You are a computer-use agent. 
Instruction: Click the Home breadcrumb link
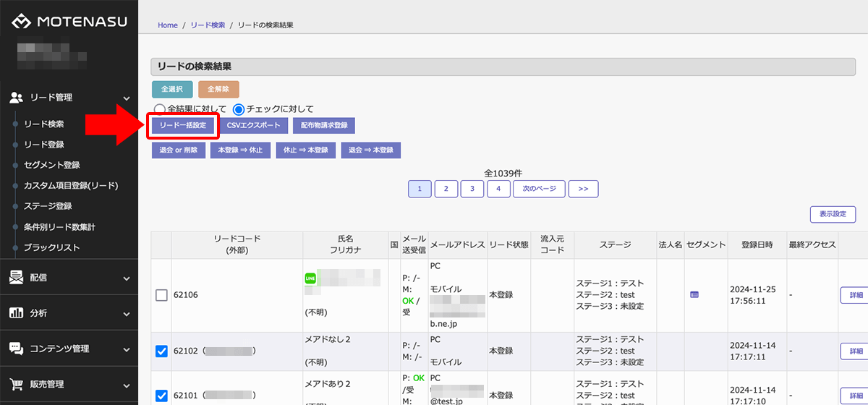click(168, 25)
